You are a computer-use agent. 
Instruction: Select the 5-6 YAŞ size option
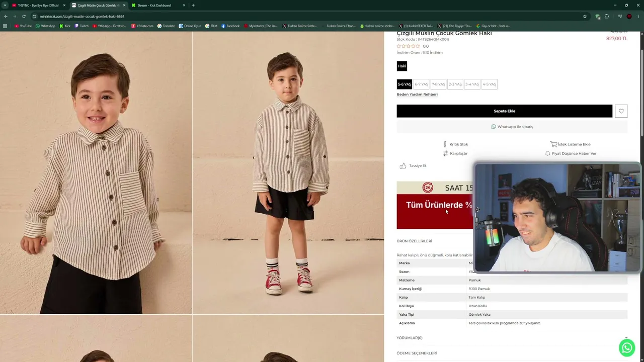pyautogui.click(x=405, y=84)
